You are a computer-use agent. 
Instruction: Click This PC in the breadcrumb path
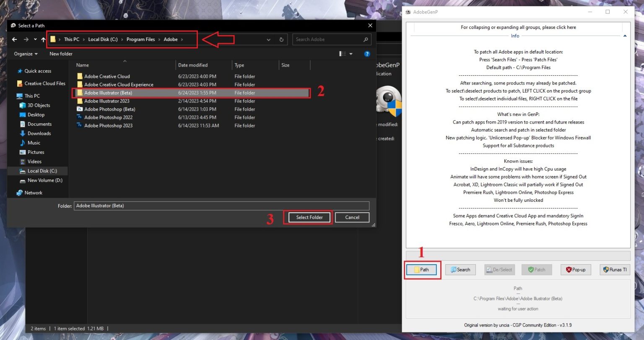click(x=72, y=39)
